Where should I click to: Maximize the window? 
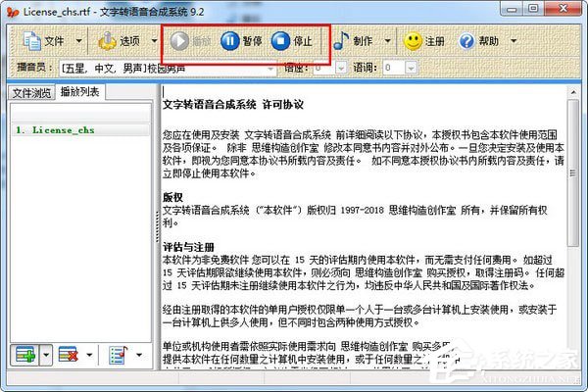(533, 9)
